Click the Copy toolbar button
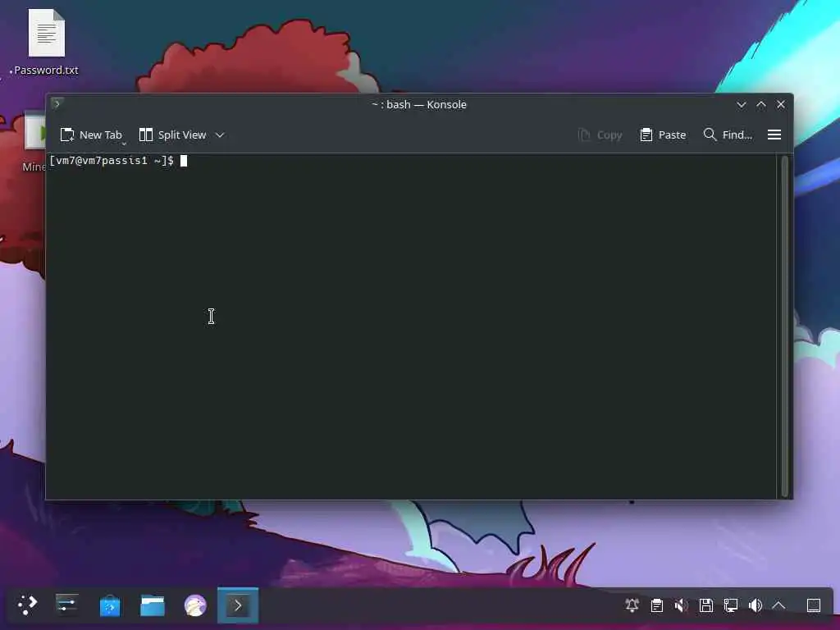Viewport: 840px width, 630px height. [600, 135]
